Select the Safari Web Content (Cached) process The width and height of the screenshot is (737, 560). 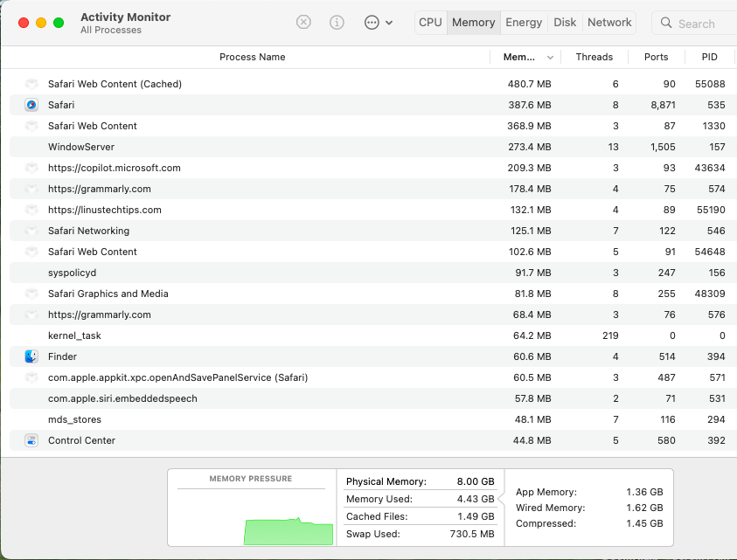tap(115, 84)
